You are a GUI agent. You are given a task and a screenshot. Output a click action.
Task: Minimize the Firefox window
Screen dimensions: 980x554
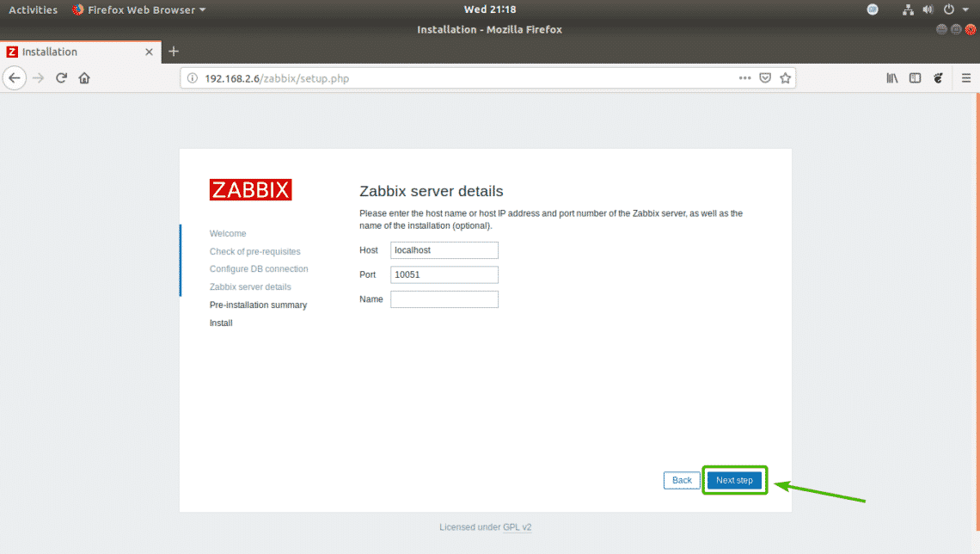[941, 29]
